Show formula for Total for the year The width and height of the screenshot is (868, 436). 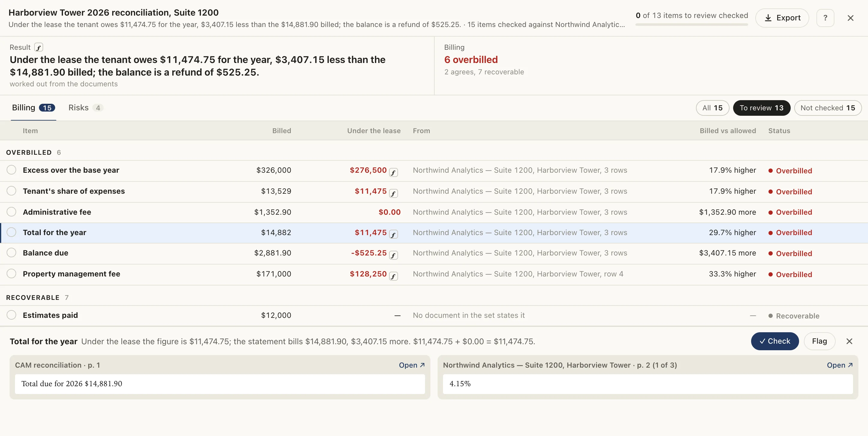393,235
